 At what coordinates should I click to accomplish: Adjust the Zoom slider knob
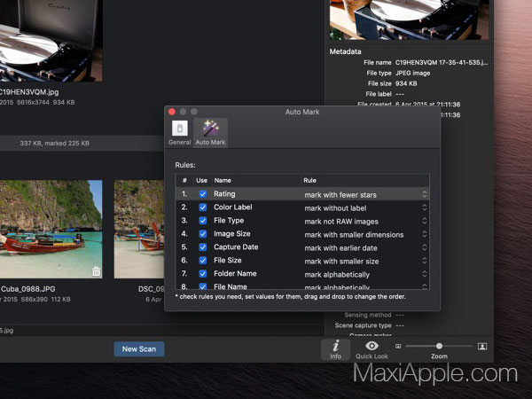(439, 346)
